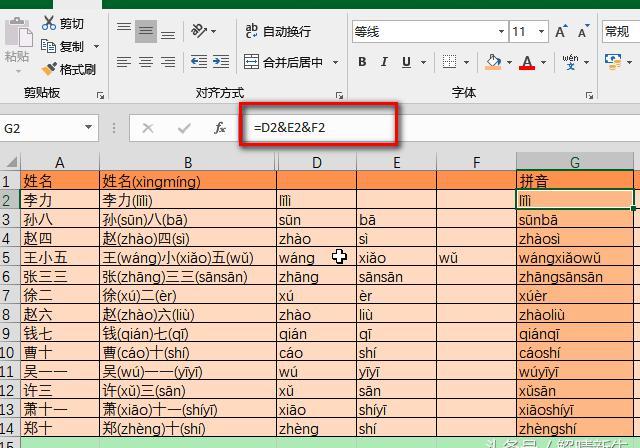Open the phonetic guide dropdown arrow

point(587,62)
